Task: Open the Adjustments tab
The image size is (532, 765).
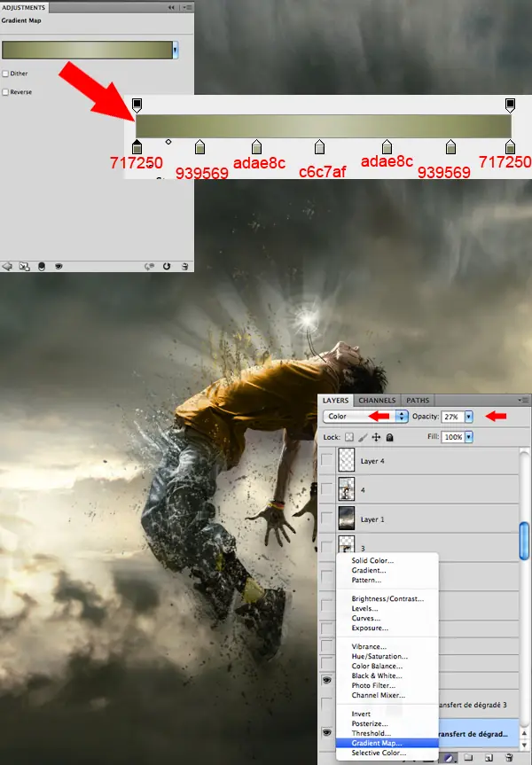Action: coord(23,7)
